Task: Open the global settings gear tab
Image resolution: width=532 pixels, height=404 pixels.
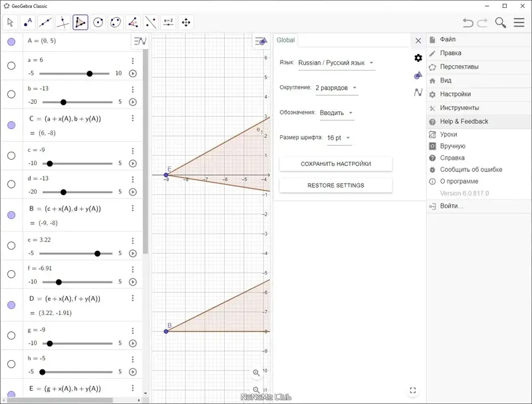Action: coord(418,58)
